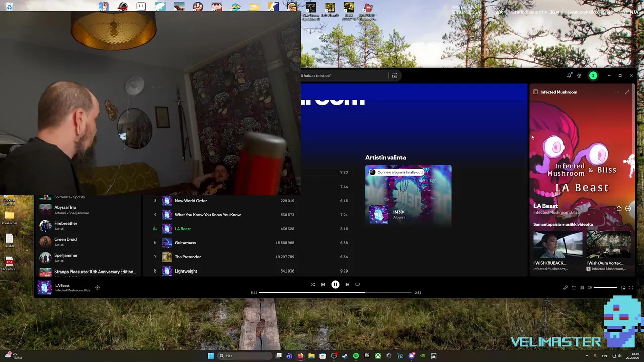Add LA Beast to playlist in side panel
Viewport: 644px width, 362px height.
pyautogui.click(x=628, y=208)
